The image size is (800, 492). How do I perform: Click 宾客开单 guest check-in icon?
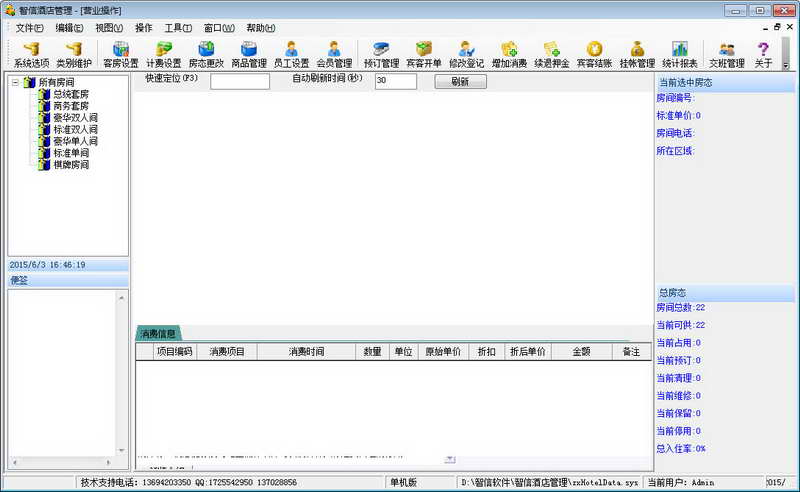click(424, 54)
